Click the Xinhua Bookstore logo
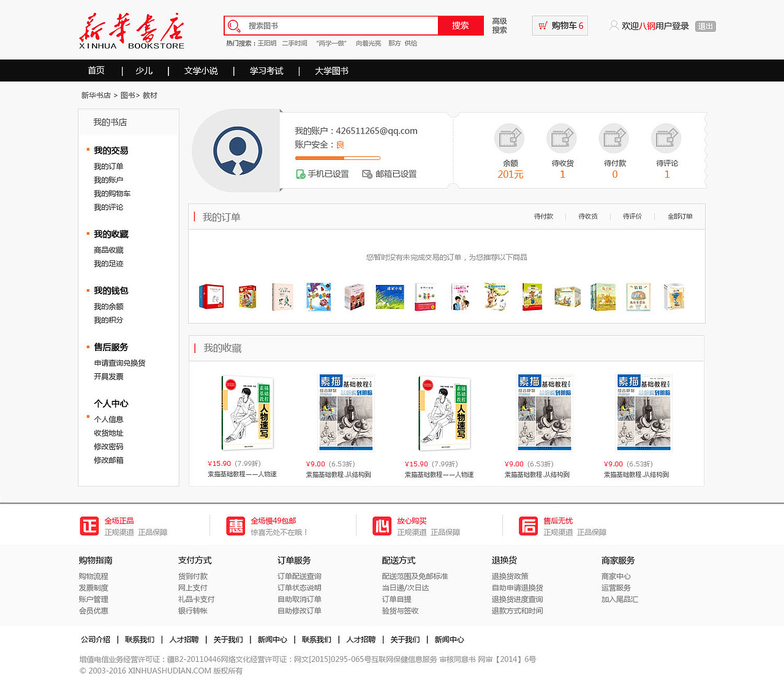This screenshot has width=784, height=698. (132, 31)
